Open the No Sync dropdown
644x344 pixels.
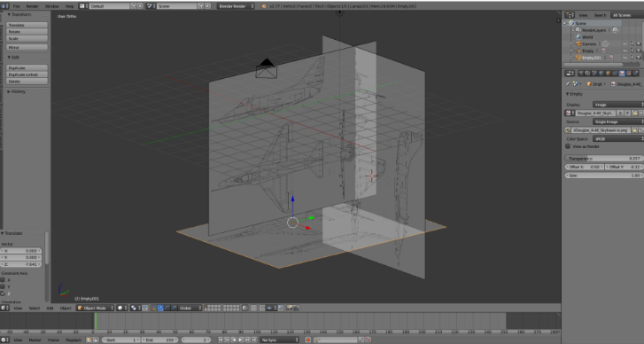(279, 340)
